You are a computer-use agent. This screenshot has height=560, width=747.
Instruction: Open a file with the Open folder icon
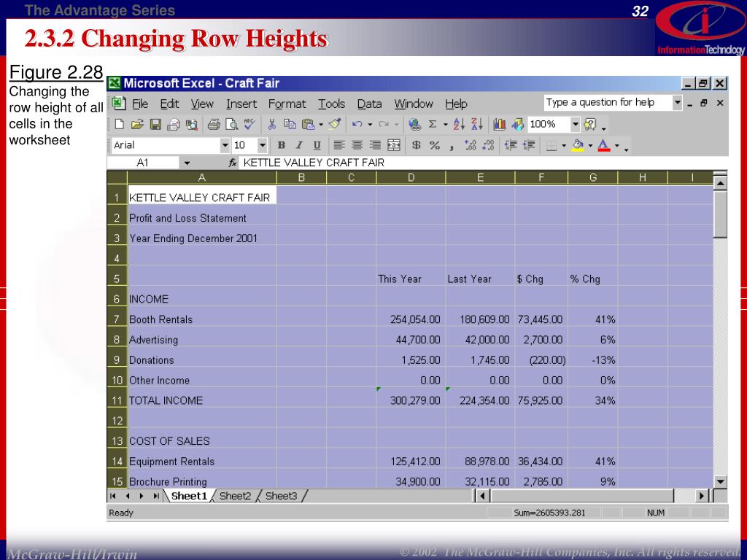coord(137,125)
